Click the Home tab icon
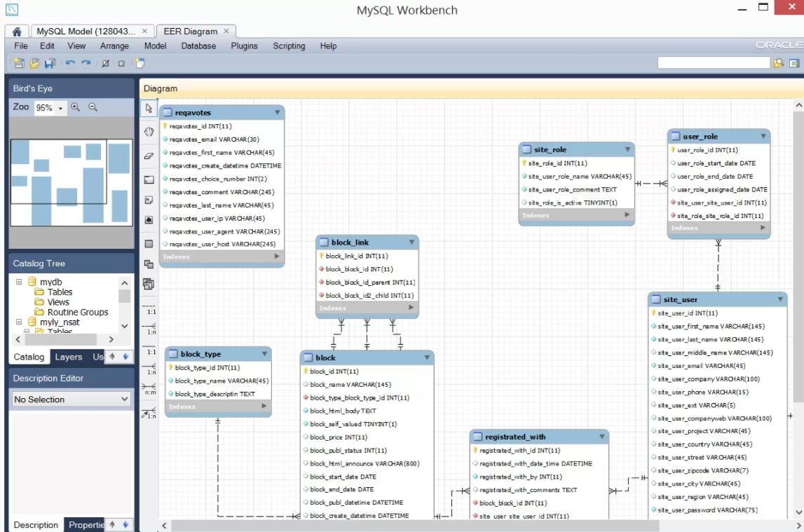The image size is (804, 532). coord(16,32)
